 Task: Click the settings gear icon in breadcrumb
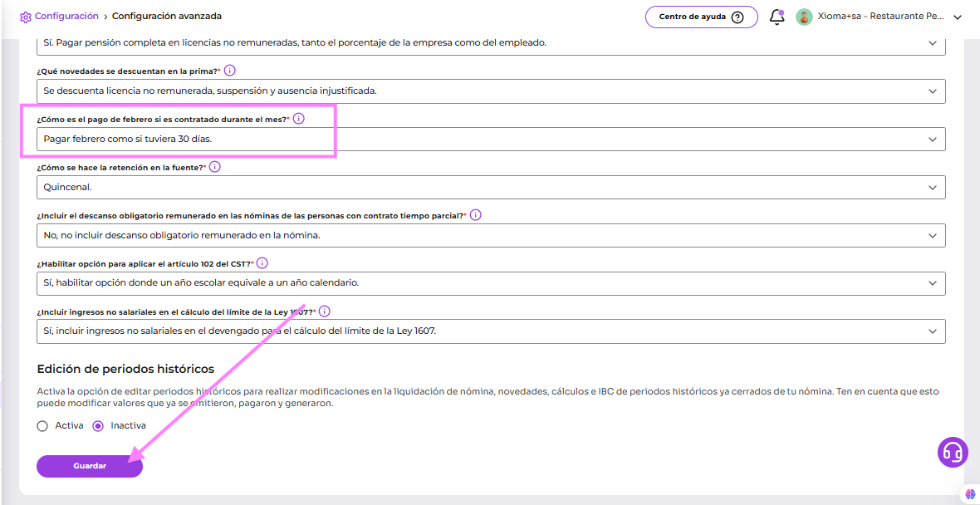26,17
